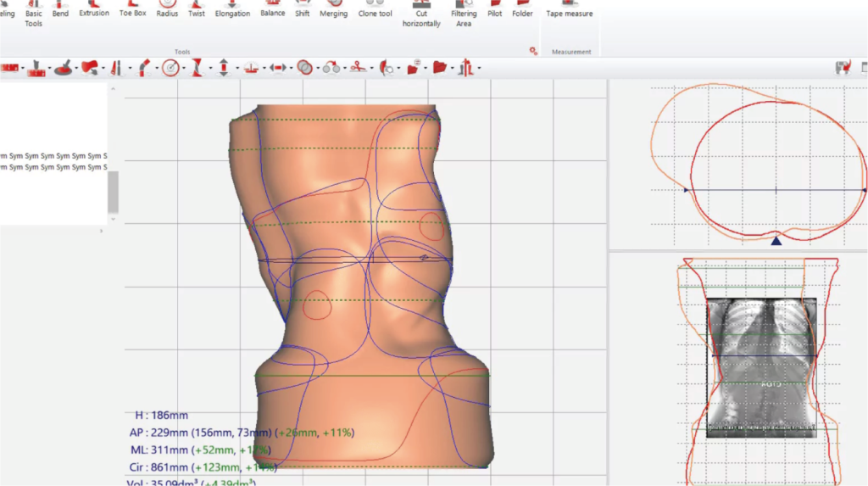Click the Merging tool button

(x=333, y=9)
